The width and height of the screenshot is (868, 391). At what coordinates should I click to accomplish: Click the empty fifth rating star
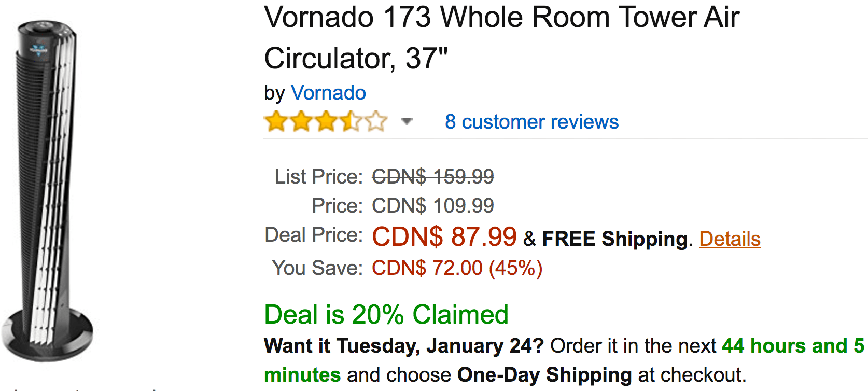click(376, 121)
